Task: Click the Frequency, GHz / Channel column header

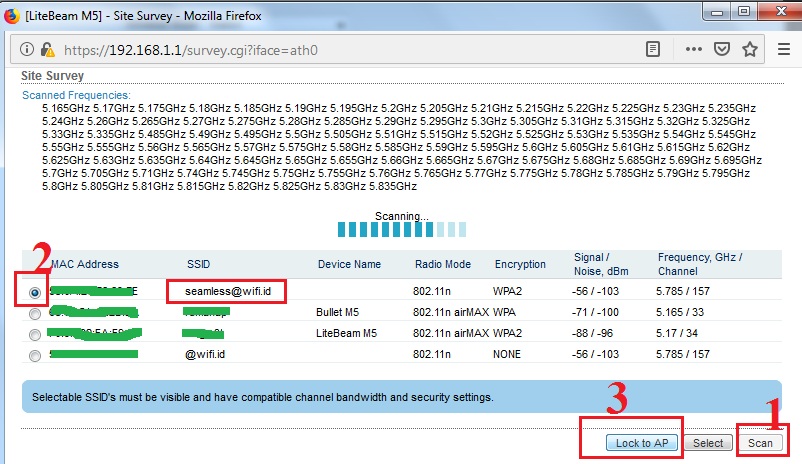Action: tap(700, 264)
